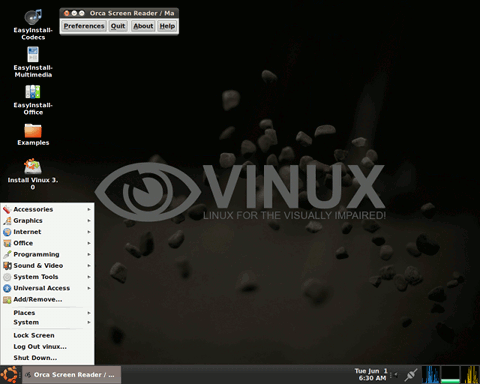Viewport: 480px width, 384px height.
Task: Click the Orca Screen Reader taskbar entry
Action: click(x=71, y=375)
